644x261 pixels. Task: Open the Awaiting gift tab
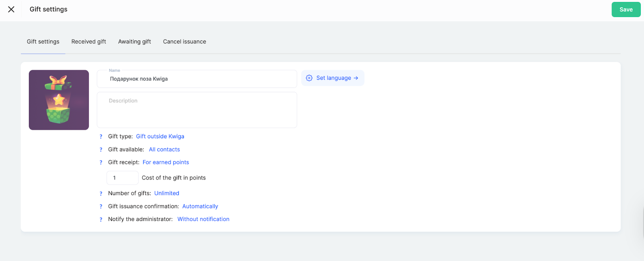point(134,41)
